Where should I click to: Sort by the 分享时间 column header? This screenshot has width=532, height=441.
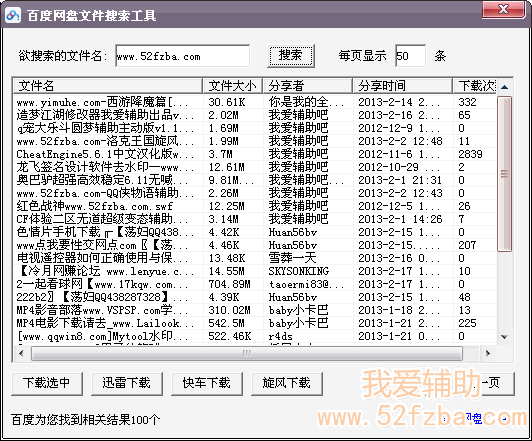(402, 86)
